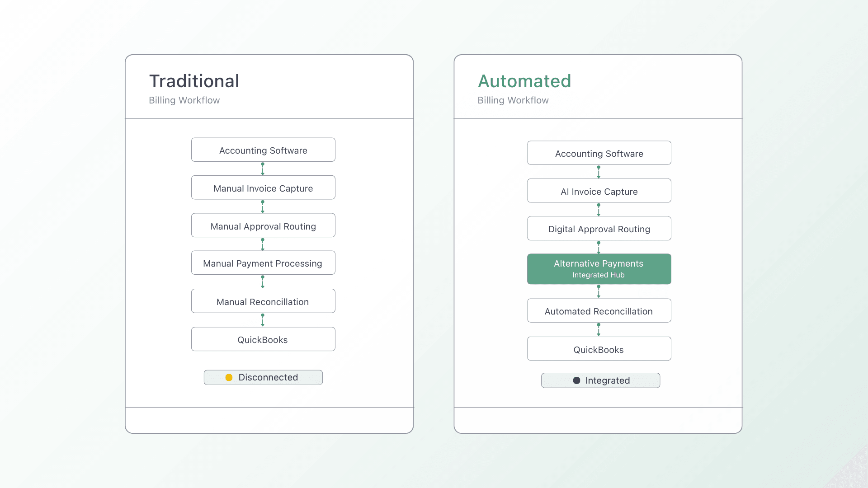This screenshot has height=488, width=868.
Task: Click arrow below Traditional Accounting Software box
Action: (x=263, y=169)
